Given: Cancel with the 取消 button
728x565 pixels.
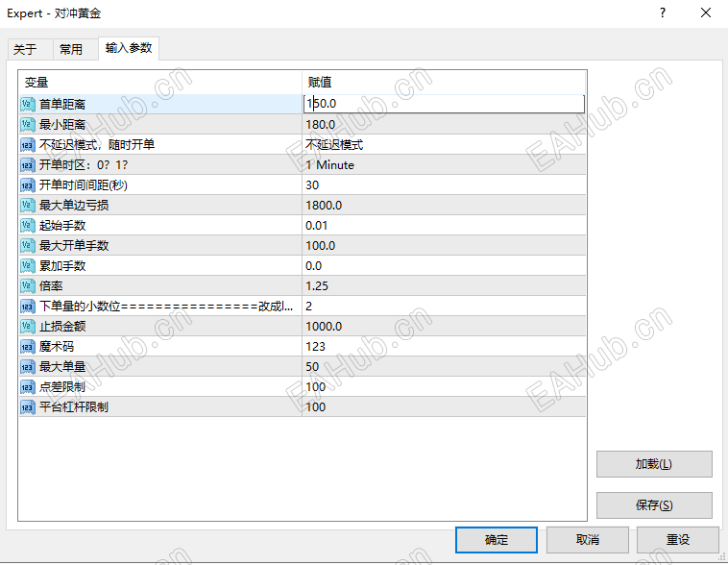Looking at the screenshot, I should point(588,540).
